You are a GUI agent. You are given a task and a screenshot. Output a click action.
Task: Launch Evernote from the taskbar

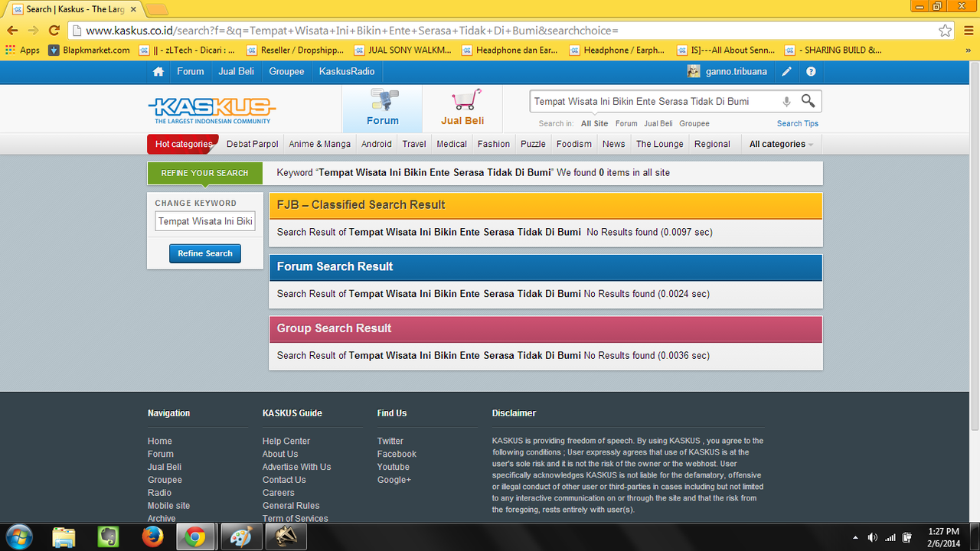pyautogui.click(x=109, y=537)
